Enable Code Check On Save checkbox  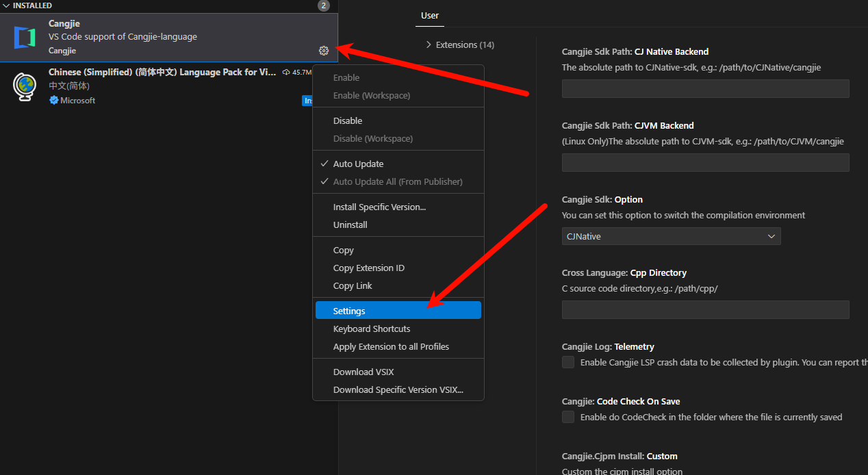coord(568,417)
